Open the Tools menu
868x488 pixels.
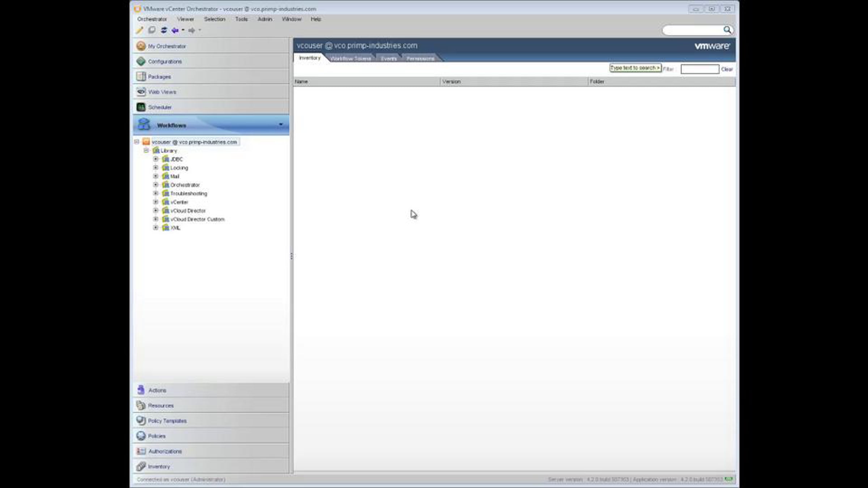[241, 19]
